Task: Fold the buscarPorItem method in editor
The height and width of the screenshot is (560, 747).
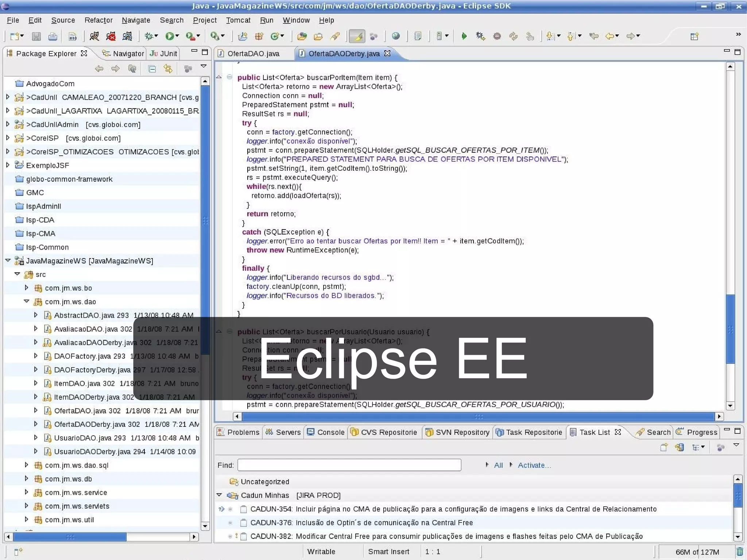Action: (229, 77)
